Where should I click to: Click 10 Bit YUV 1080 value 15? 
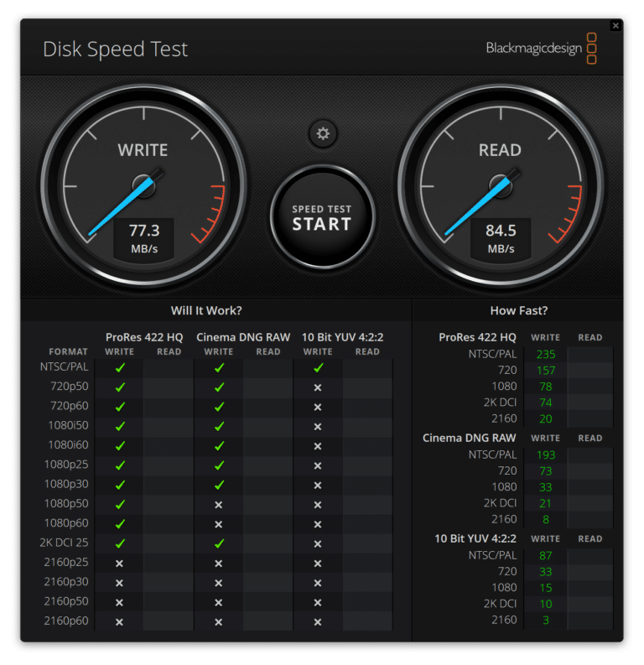(546, 587)
